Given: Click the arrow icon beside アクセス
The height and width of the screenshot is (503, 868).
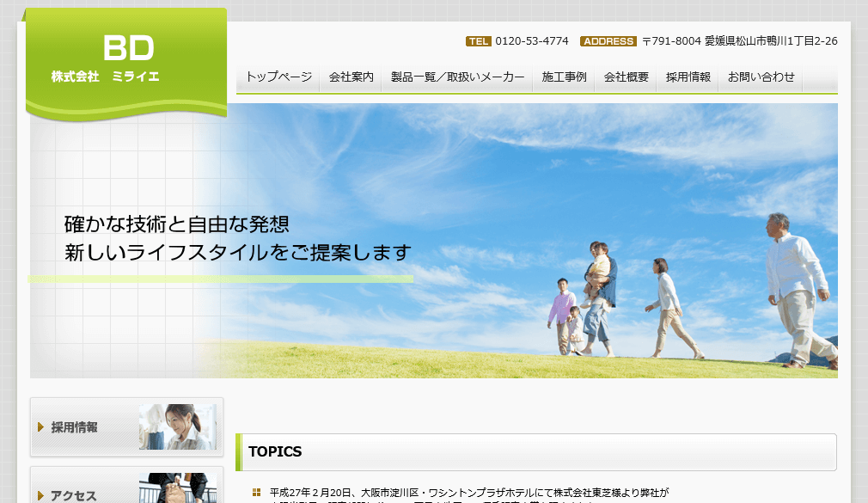Looking at the screenshot, I should coord(41,496).
